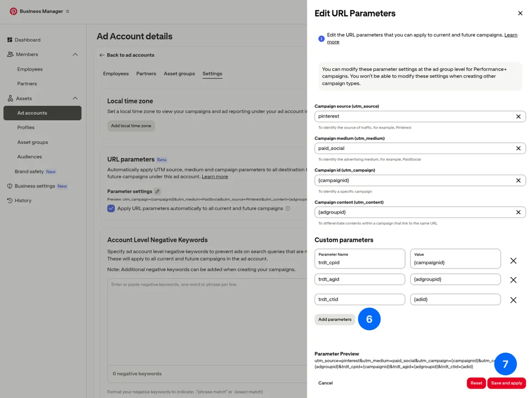
Task: Uncheck apply URL parameters automatically to all campaigns
Action: point(111,208)
